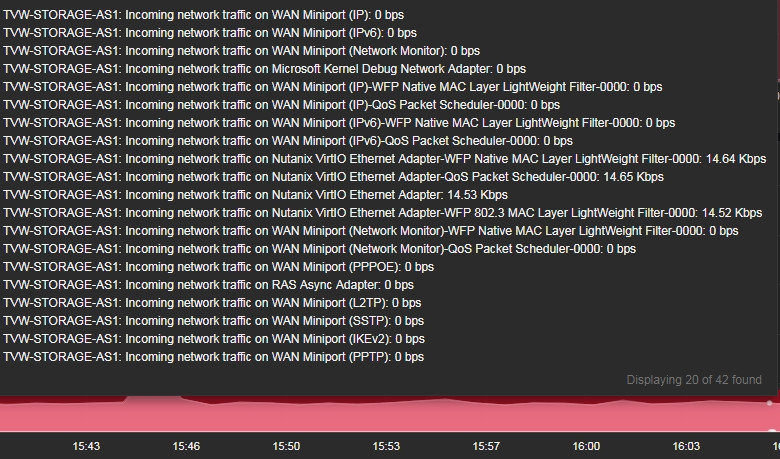Click the 'Displaying 20 of 42 found' text

tap(694, 380)
